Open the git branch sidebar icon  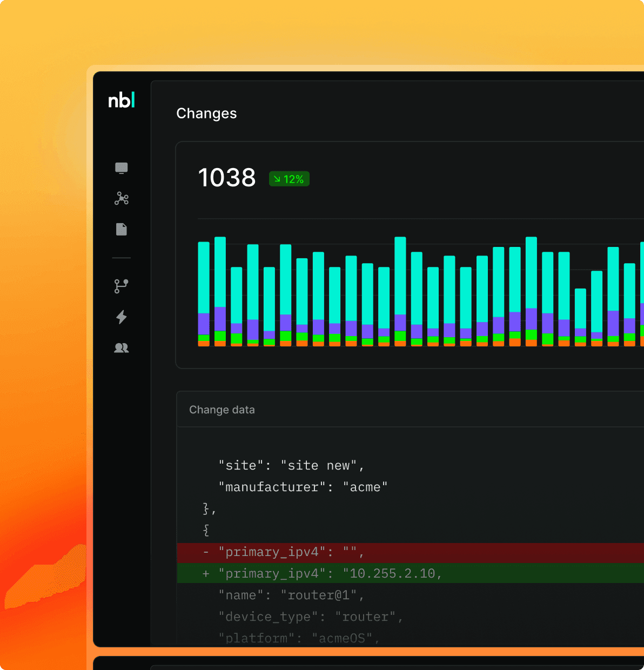point(122,286)
